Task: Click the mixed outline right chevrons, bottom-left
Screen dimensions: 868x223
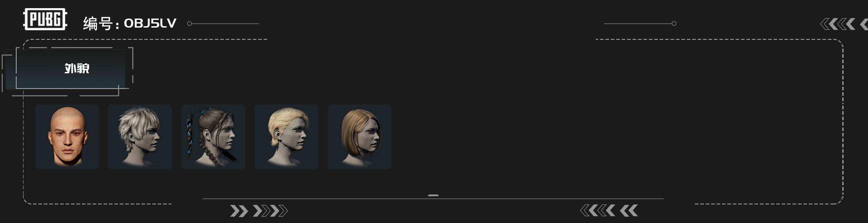Action: 270,211
